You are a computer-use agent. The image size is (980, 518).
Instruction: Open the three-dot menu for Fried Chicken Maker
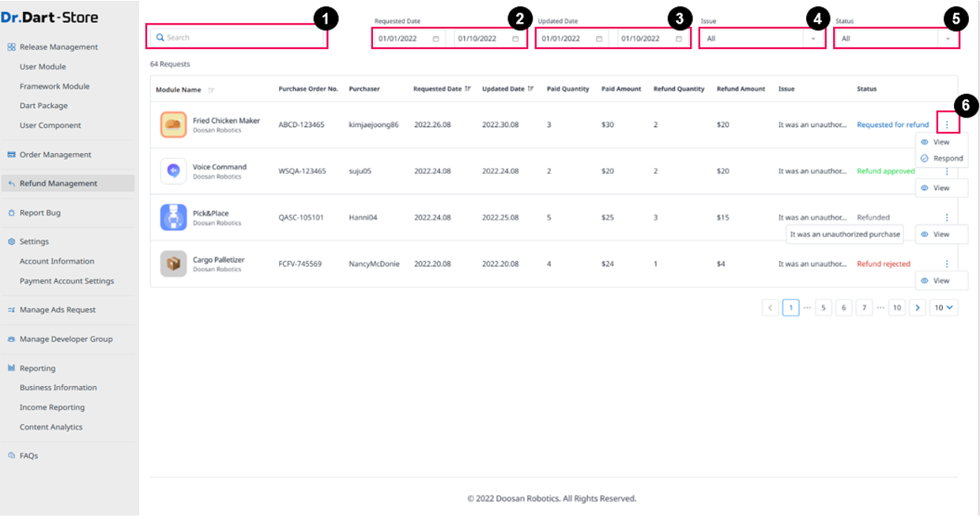pyautogui.click(x=947, y=125)
